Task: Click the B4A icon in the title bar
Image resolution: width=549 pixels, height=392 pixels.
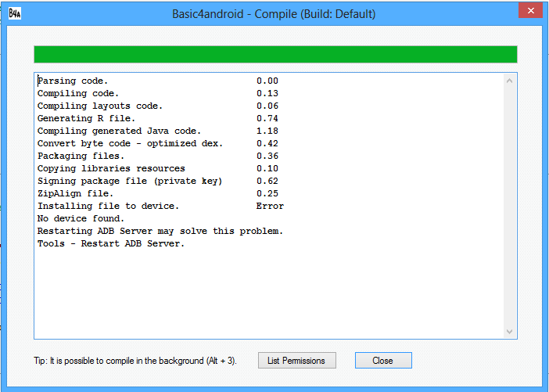Action: click(16, 14)
